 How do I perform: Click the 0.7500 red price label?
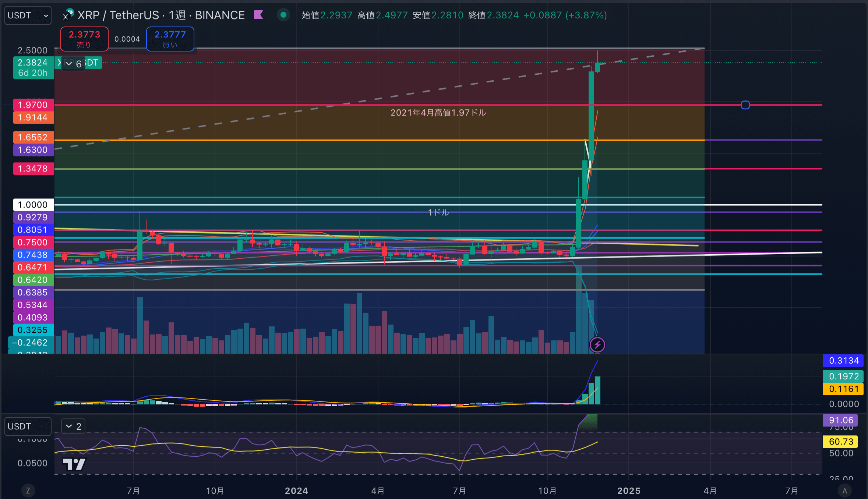(33, 242)
